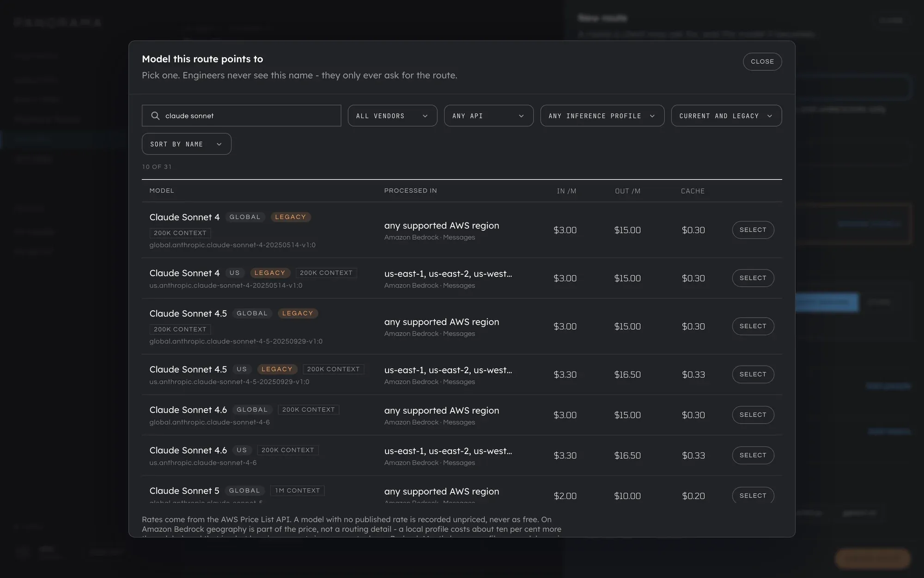Expand the Any Inference Profile filter
This screenshot has width=924, height=578.
pyautogui.click(x=602, y=116)
